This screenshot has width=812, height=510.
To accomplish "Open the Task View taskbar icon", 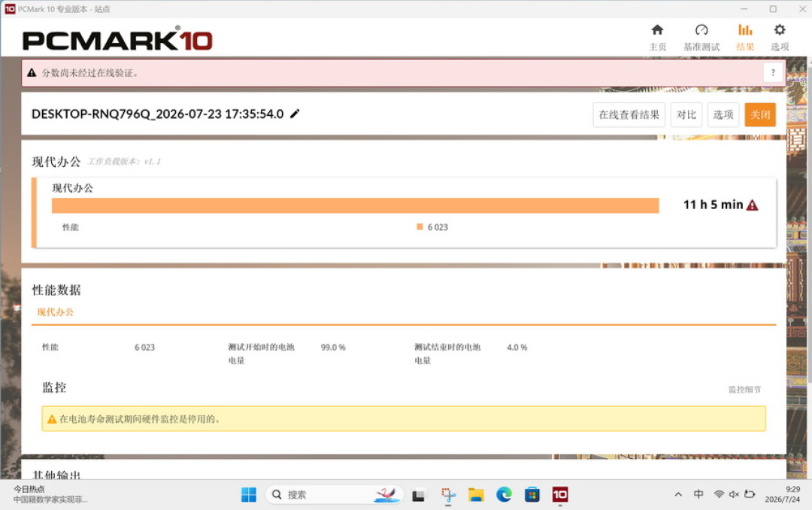I will click(x=418, y=495).
